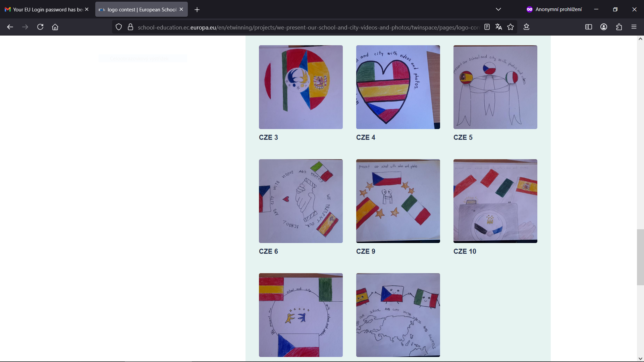This screenshot has width=644, height=362.
Task: Open the application hamburger menu
Action: (634, 27)
